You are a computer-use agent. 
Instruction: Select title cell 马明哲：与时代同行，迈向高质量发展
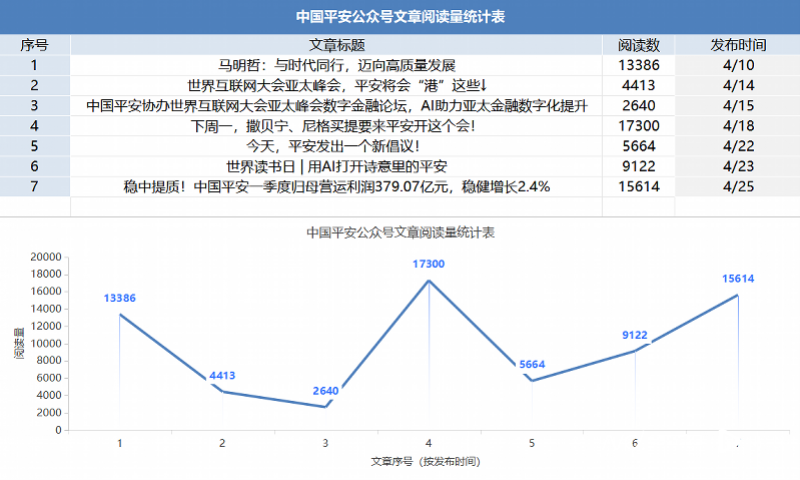337,65
